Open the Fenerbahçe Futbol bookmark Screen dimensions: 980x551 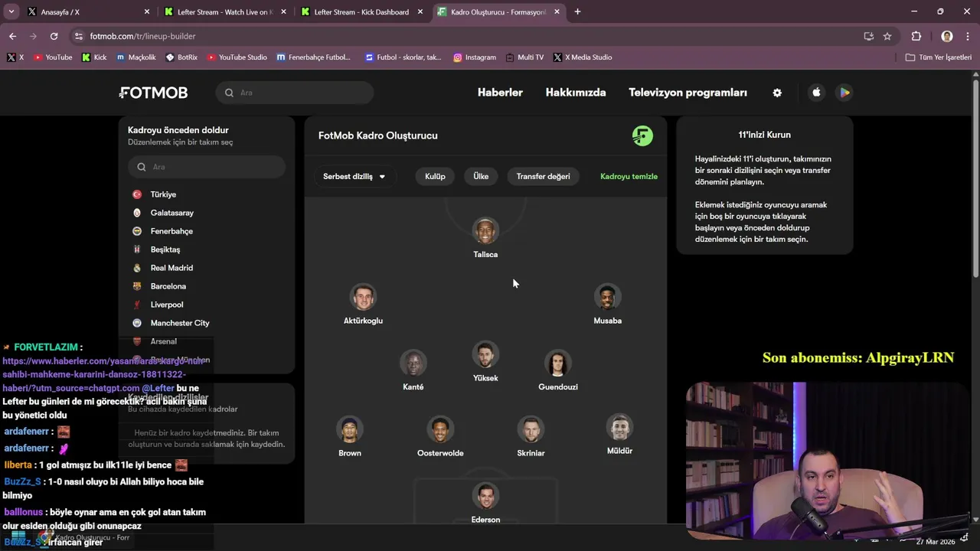coord(314,57)
